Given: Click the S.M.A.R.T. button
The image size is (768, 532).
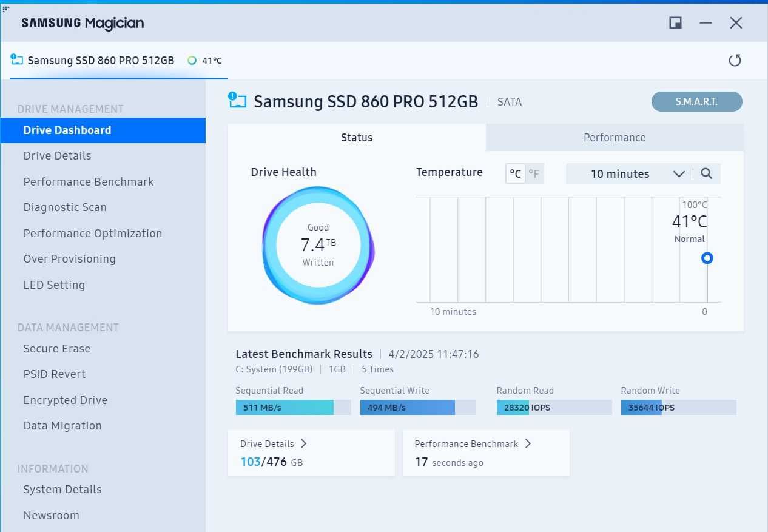Looking at the screenshot, I should 697,102.
